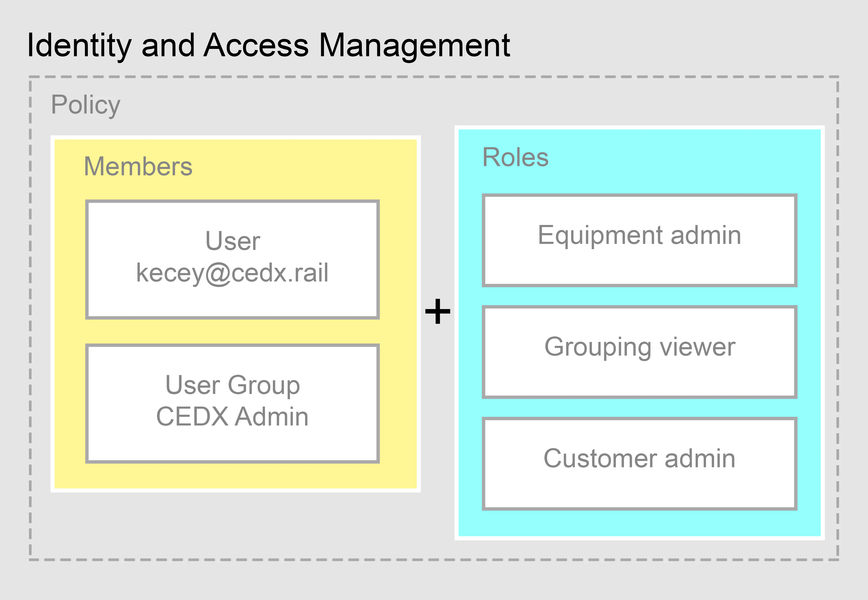Click the Policy label text
868x600 pixels.
pos(85,105)
